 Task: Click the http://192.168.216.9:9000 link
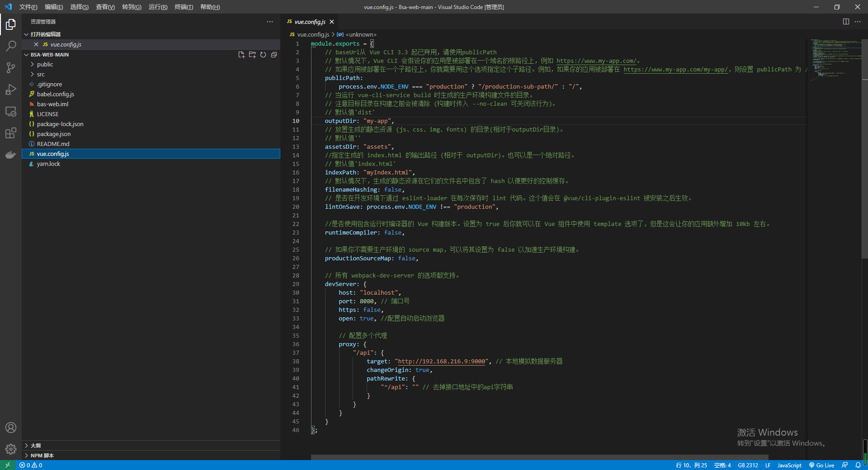tap(442, 362)
